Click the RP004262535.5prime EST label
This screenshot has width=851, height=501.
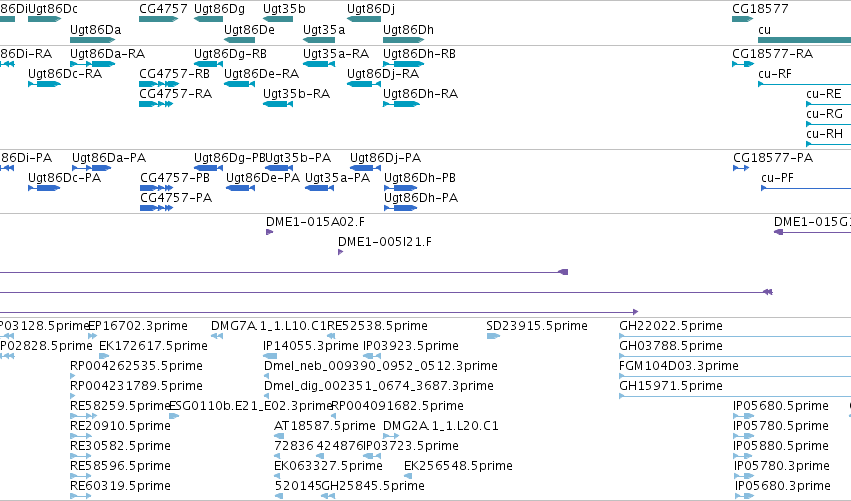click(x=136, y=366)
